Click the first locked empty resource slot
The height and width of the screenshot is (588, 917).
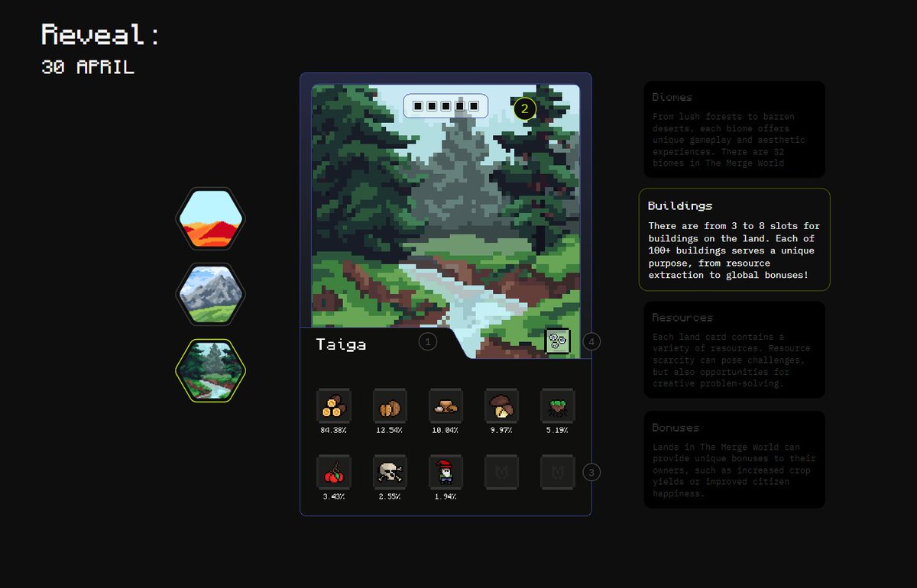coord(502,472)
